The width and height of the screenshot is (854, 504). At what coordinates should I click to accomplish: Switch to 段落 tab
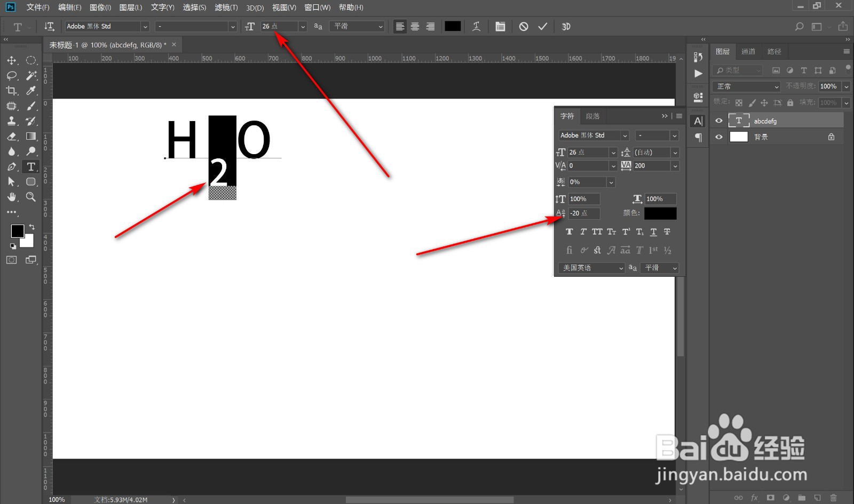click(x=592, y=116)
